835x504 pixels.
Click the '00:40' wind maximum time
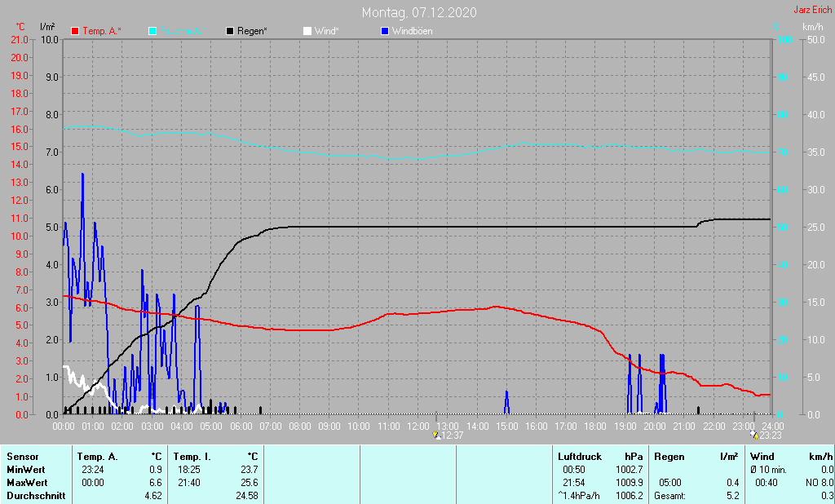pos(767,483)
